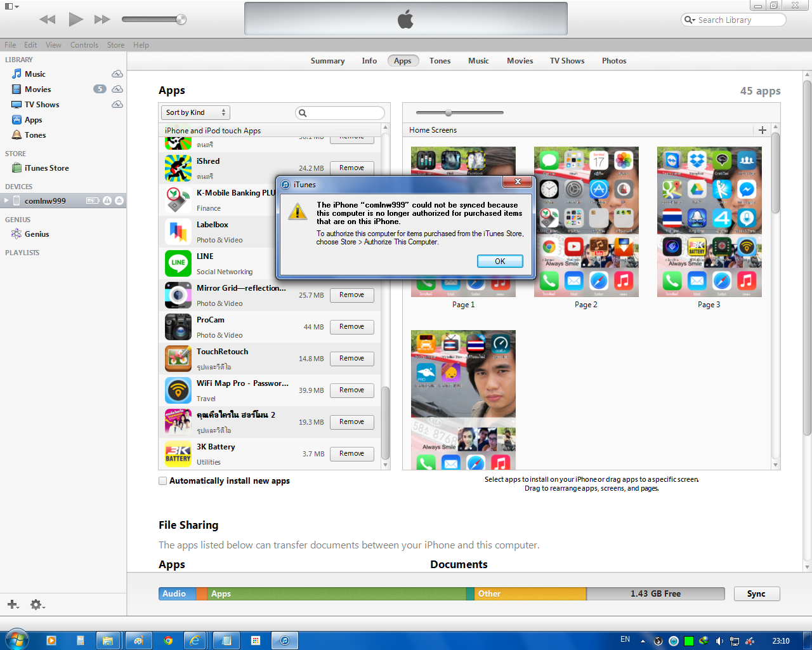Viewport: 812px width, 650px height.
Task: Select the Tones bell icon in the sidebar
Action: [16, 135]
